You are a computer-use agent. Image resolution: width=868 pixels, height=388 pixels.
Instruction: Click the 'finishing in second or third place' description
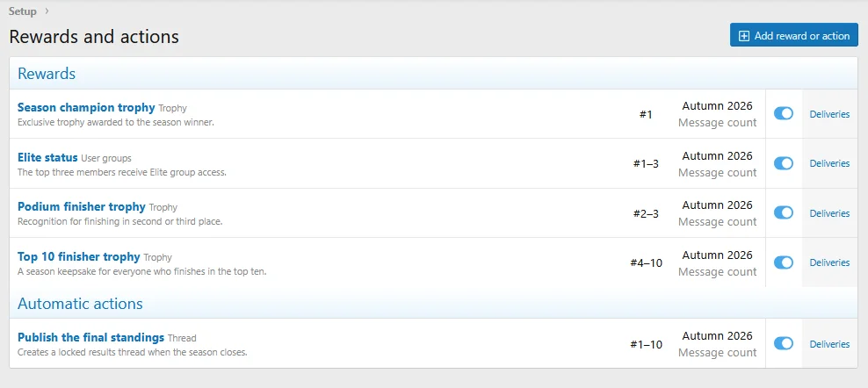[120, 221]
